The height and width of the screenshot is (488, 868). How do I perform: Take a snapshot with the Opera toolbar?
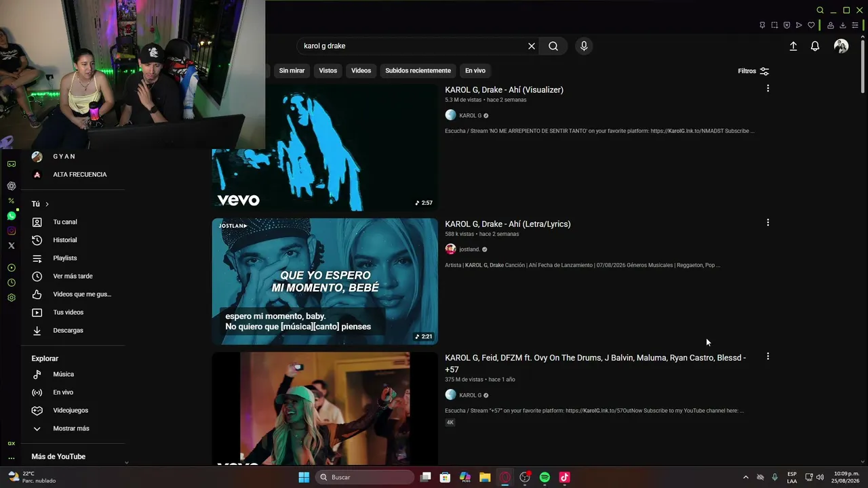tap(774, 25)
